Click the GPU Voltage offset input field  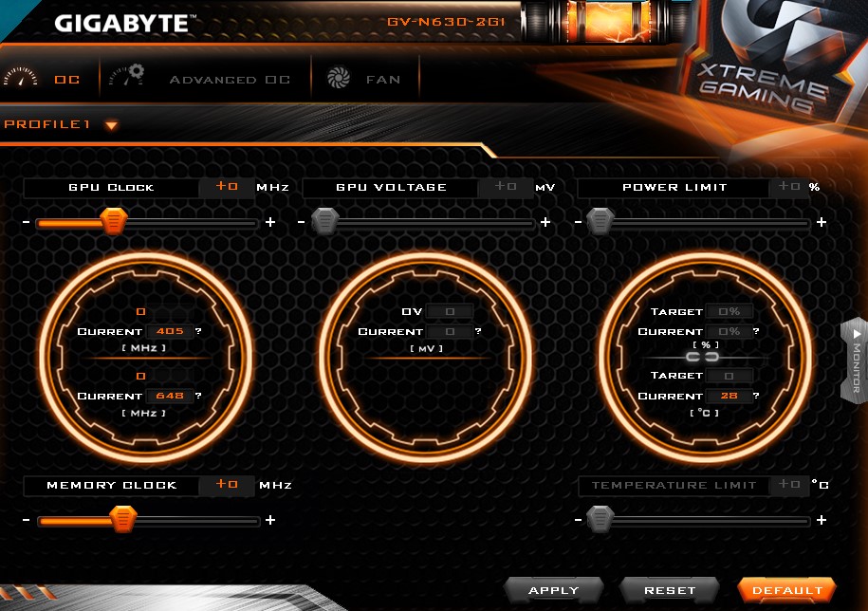click(505, 187)
